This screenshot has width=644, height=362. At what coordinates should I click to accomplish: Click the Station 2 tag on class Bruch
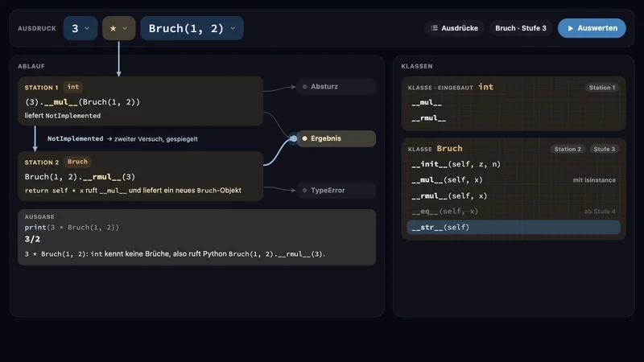[568, 149]
